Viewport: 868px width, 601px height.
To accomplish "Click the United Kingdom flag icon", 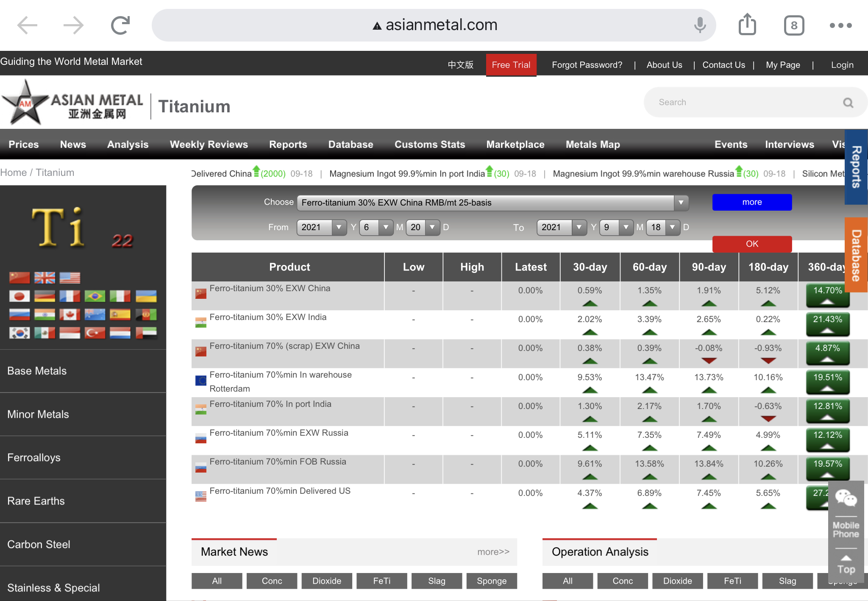I will (45, 278).
